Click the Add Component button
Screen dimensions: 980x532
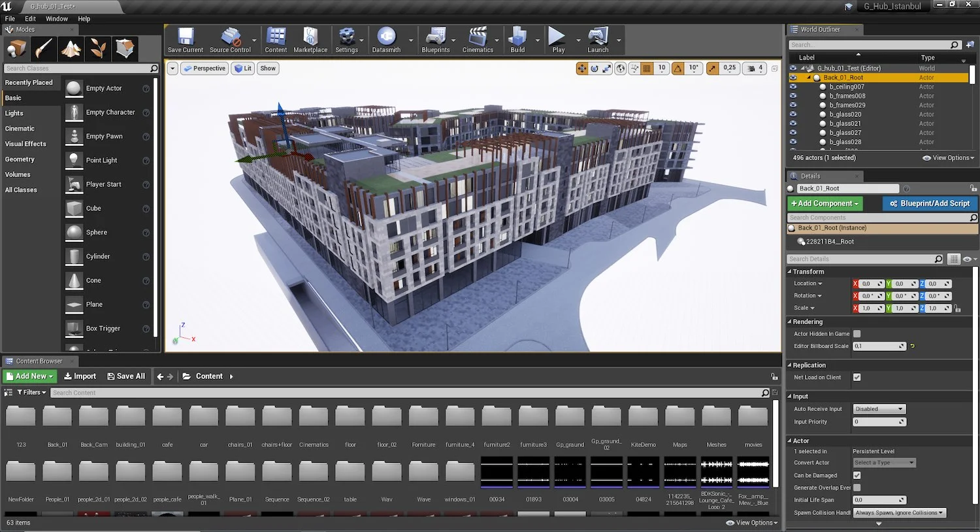coord(824,203)
